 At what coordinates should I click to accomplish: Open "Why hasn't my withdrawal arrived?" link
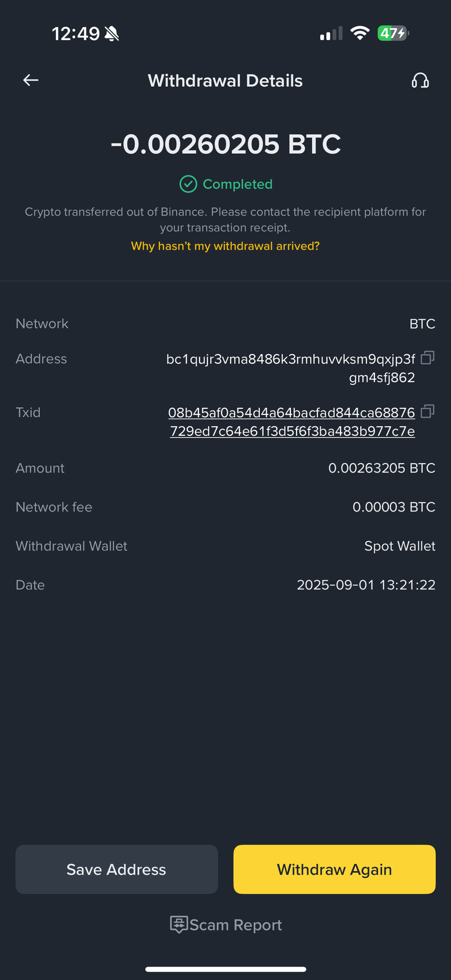[225, 246]
